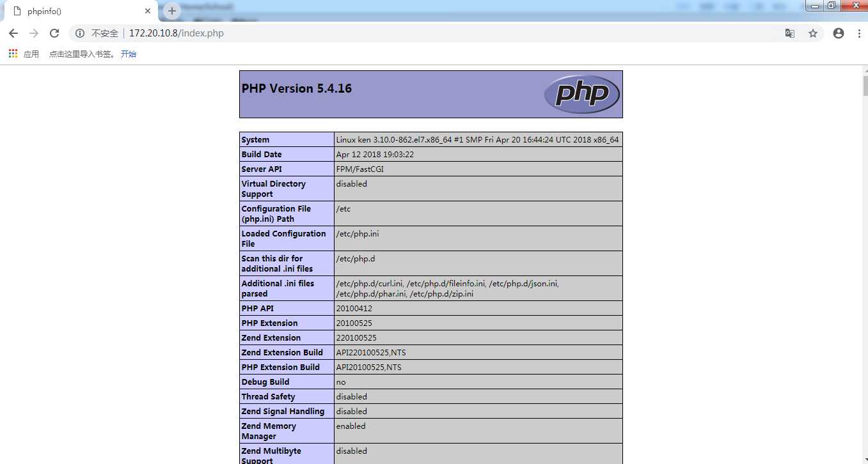Click the Virtual Directory Support label
The width and height of the screenshot is (868, 464).
click(x=274, y=189)
